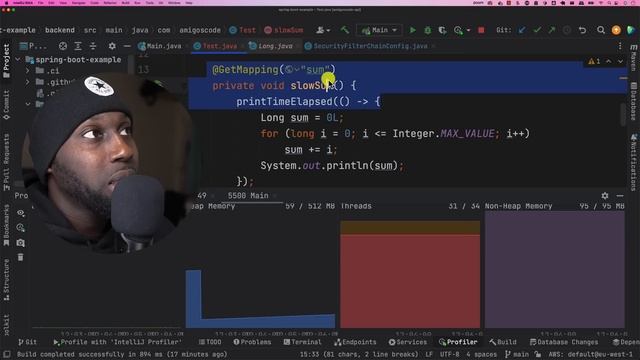Image resolution: width=640 pixels, height=360 pixels.
Task: Open the Terminal tool window
Action: coord(302,342)
